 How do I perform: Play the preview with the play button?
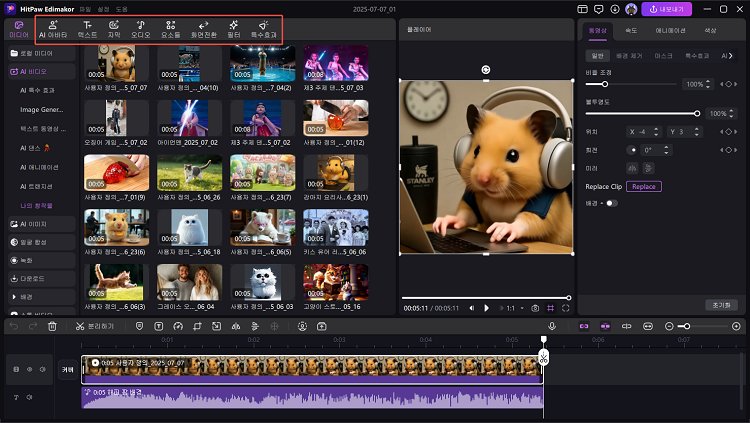(x=486, y=308)
